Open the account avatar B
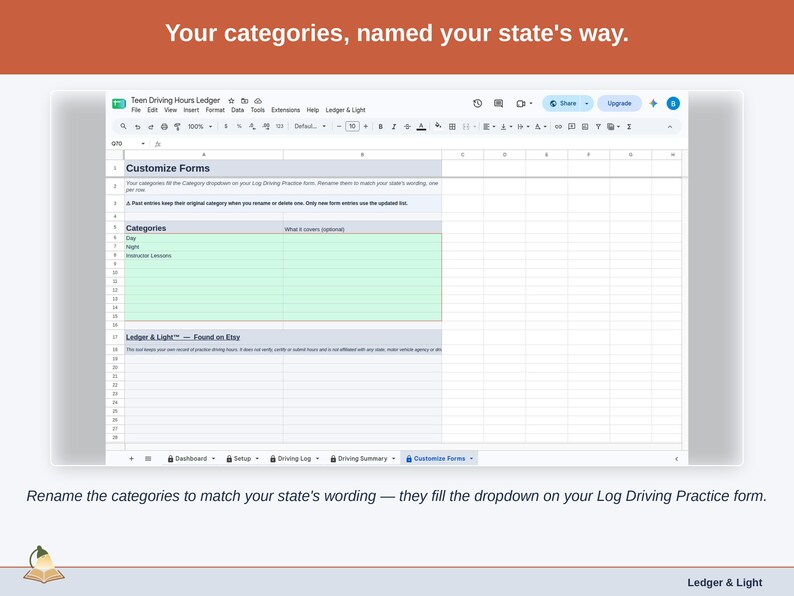 [673, 103]
